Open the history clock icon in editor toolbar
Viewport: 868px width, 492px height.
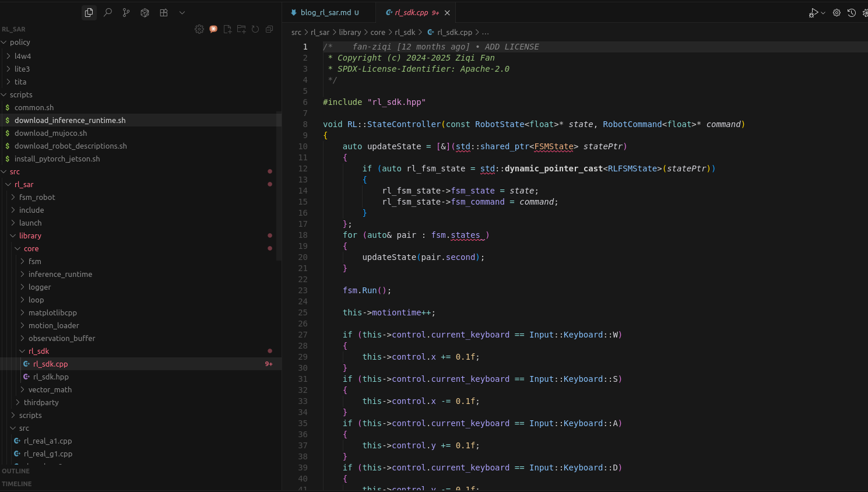852,13
